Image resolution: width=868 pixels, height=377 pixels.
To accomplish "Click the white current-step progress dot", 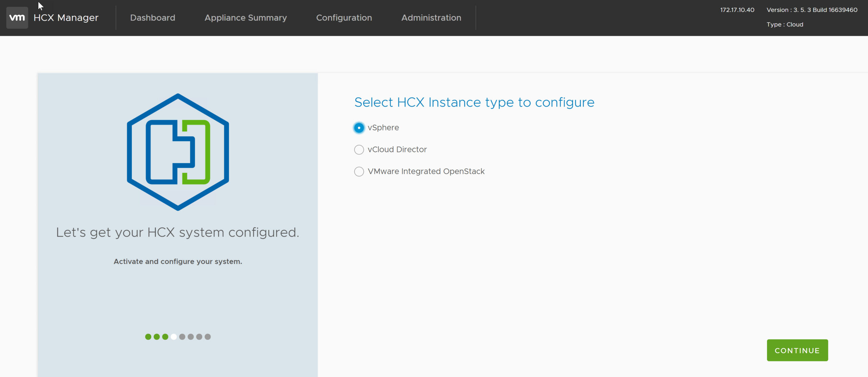I will pyautogui.click(x=174, y=337).
